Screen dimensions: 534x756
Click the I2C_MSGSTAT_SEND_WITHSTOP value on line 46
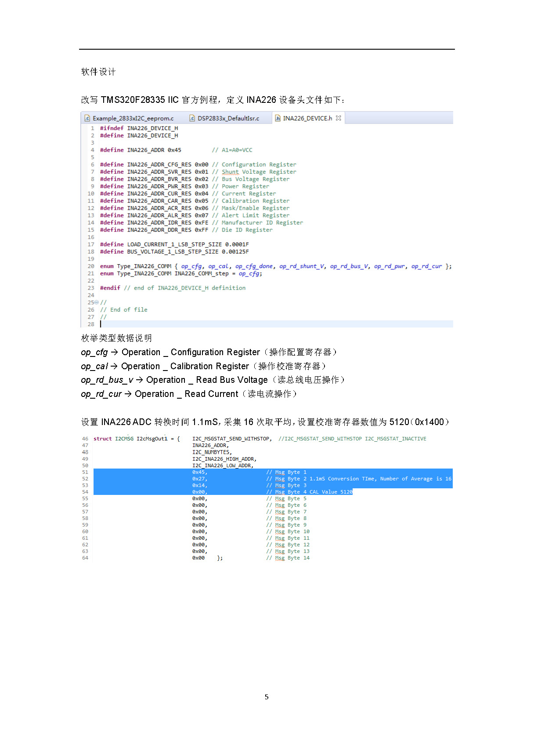[x=232, y=439]
